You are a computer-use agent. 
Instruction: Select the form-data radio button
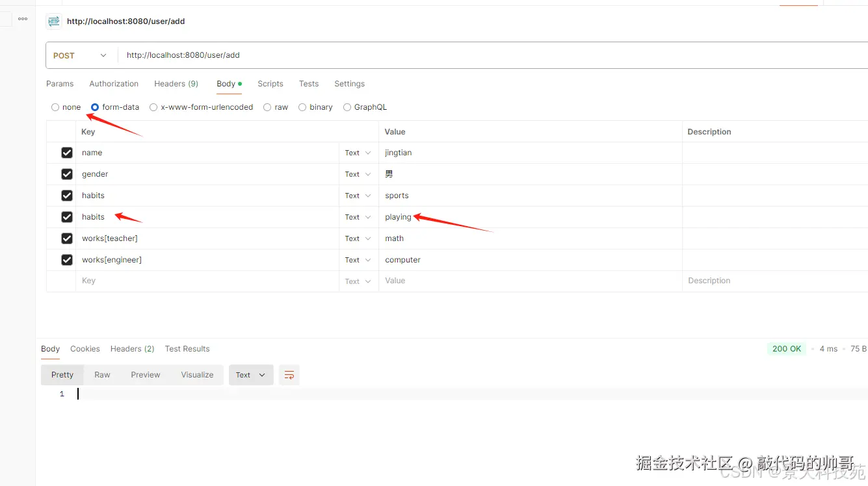click(x=95, y=107)
